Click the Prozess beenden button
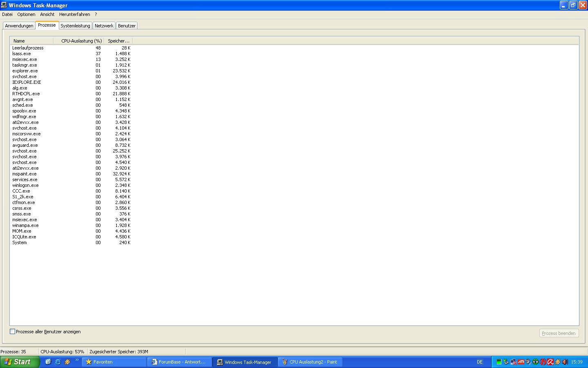 pos(559,333)
